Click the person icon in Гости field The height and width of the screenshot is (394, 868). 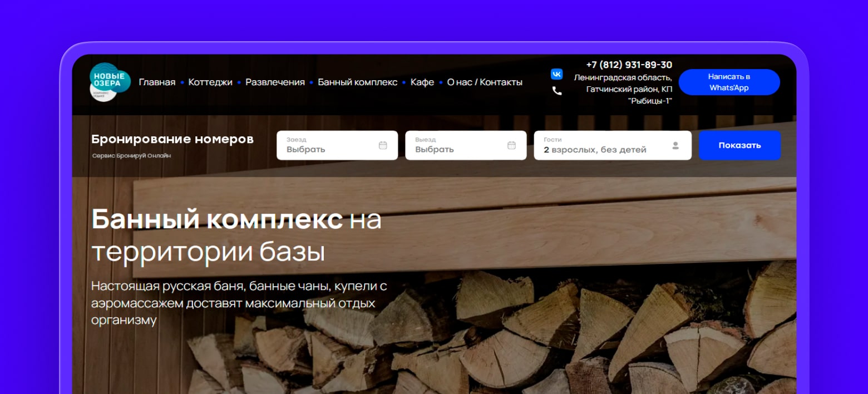point(675,145)
